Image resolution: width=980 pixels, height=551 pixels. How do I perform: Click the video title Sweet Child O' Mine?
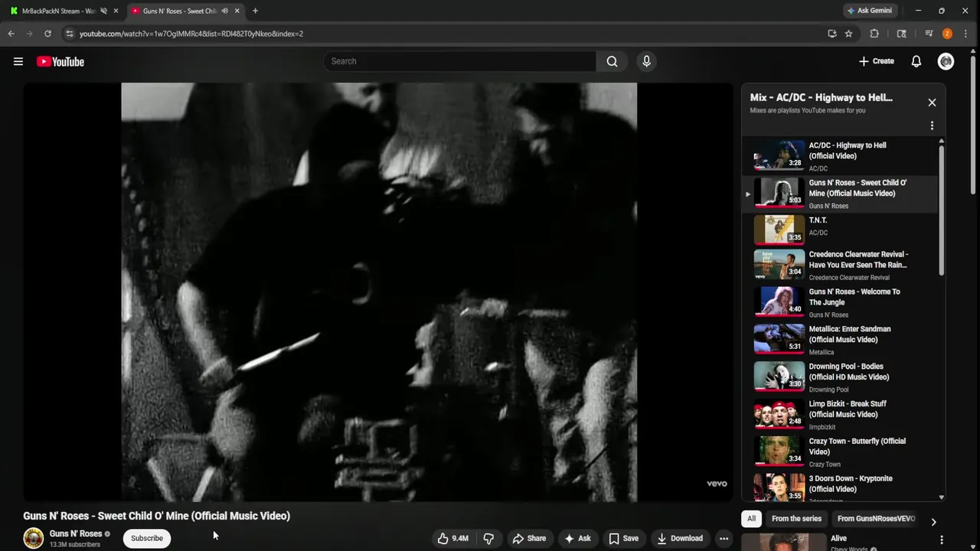coord(156,516)
